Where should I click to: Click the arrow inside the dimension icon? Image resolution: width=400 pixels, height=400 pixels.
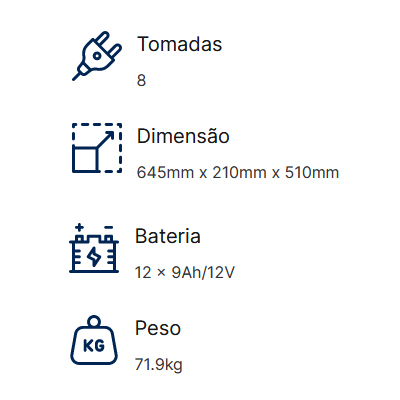105,140
